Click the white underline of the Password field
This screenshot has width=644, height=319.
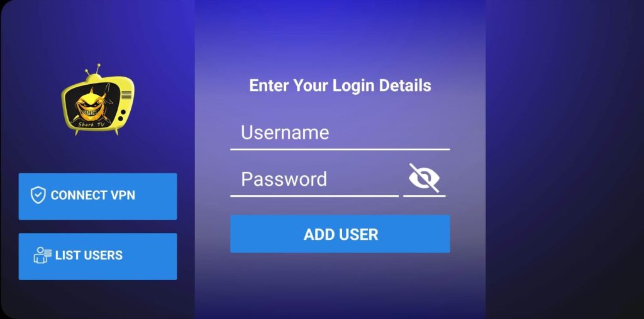[314, 197]
